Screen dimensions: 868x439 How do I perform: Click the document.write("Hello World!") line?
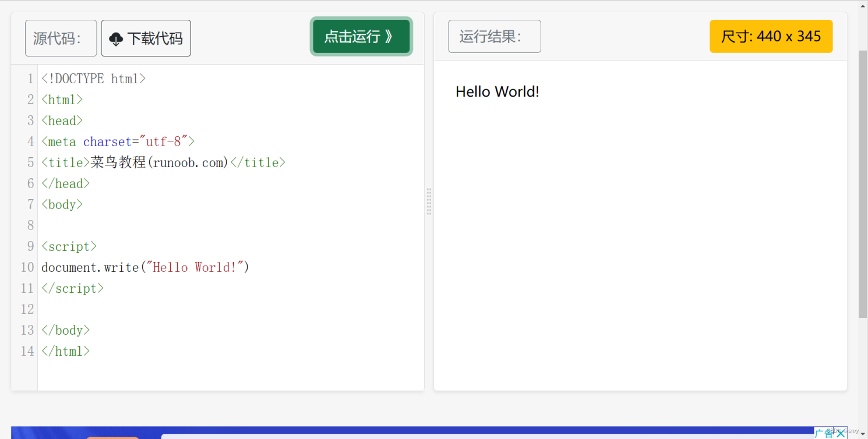tap(146, 267)
